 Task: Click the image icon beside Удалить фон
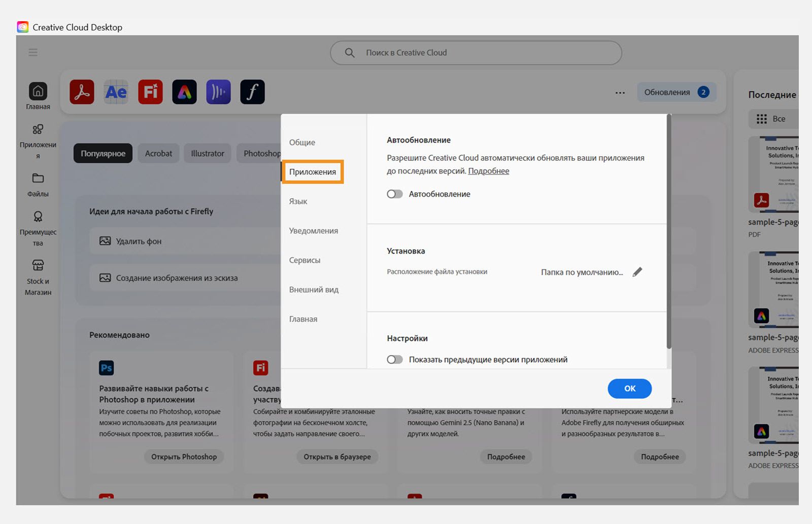click(105, 241)
